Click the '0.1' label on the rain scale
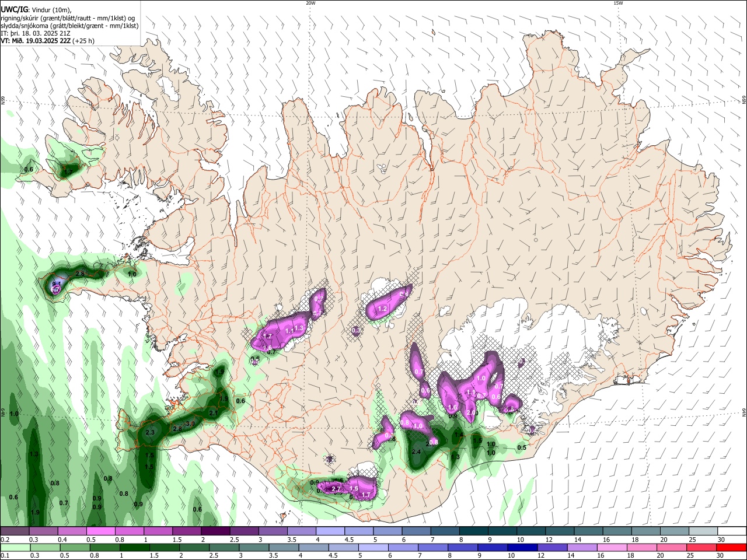 click(5, 555)
